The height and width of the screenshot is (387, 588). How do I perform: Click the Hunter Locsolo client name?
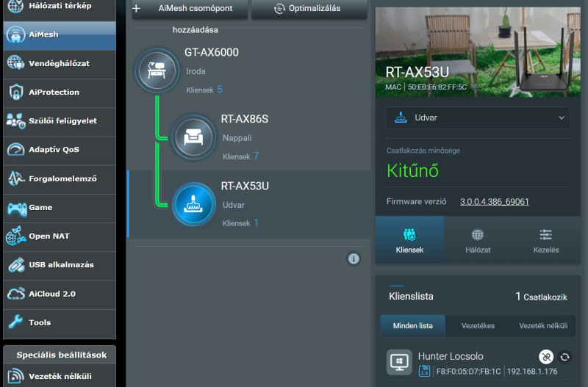pos(451,356)
